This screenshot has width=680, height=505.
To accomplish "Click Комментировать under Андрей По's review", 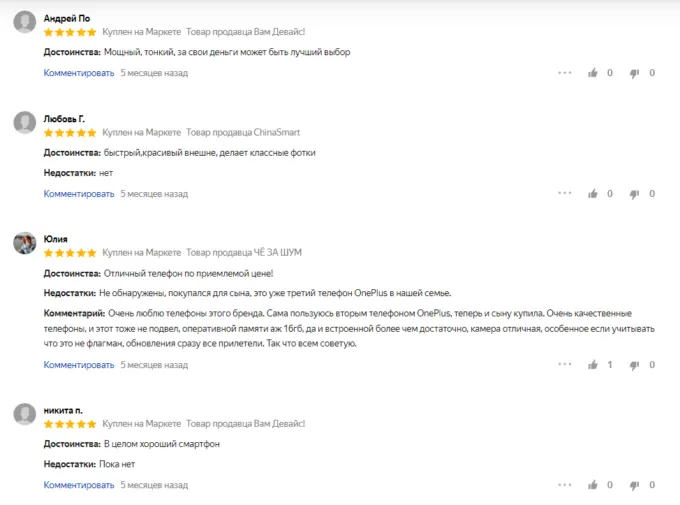I will point(79,73).
